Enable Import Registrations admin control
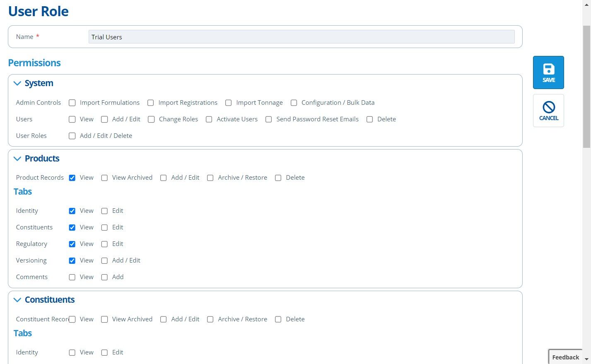Viewport: 591px width, 364px height. coord(151,103)
